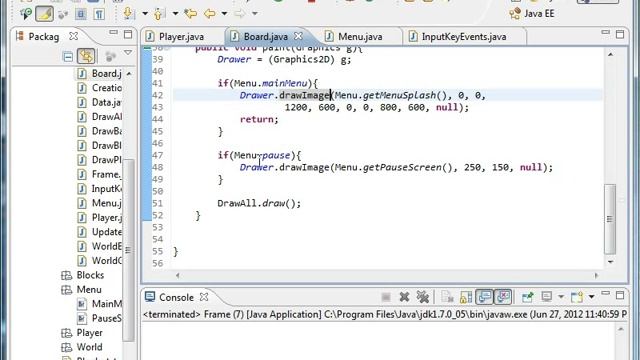The width and height of the screenshot is (640, 360).
Task: Open Package Explorer view menu triangle
Action: point(128,53)
